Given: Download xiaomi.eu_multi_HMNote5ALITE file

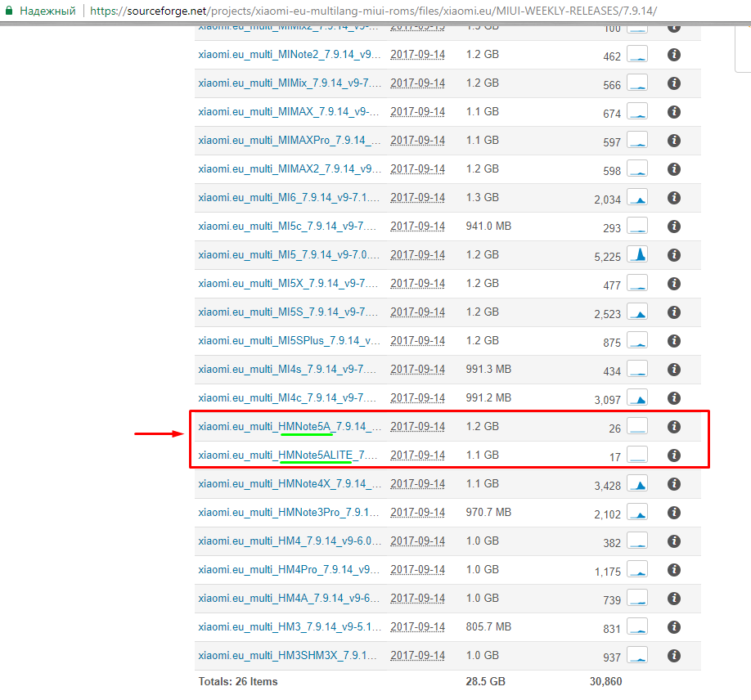Looking at the screenshot, I should pyautogui.click(x=288, y=455).
